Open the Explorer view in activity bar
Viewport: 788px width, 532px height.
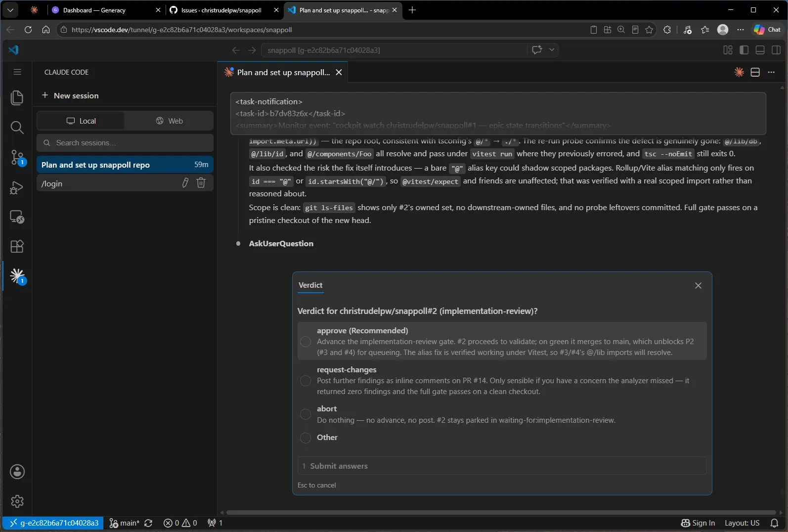17,97
